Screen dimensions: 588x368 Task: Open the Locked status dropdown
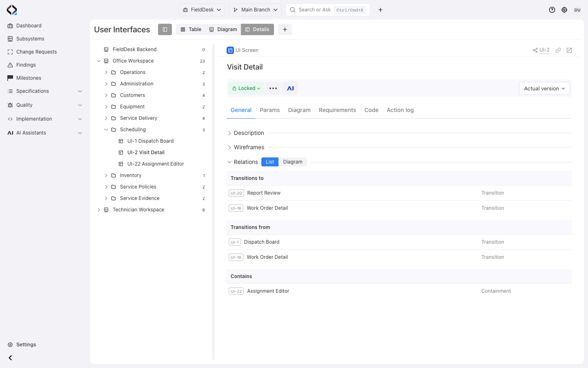point(246,88)
